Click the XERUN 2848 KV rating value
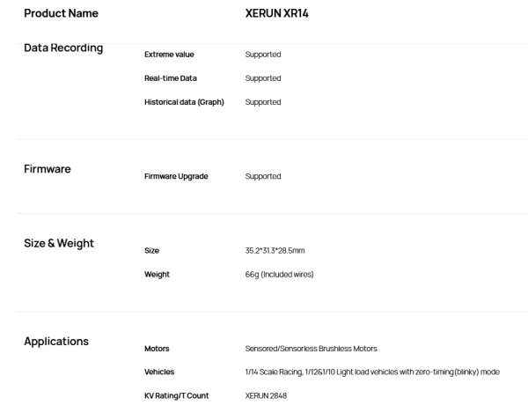 click(266, 396)
